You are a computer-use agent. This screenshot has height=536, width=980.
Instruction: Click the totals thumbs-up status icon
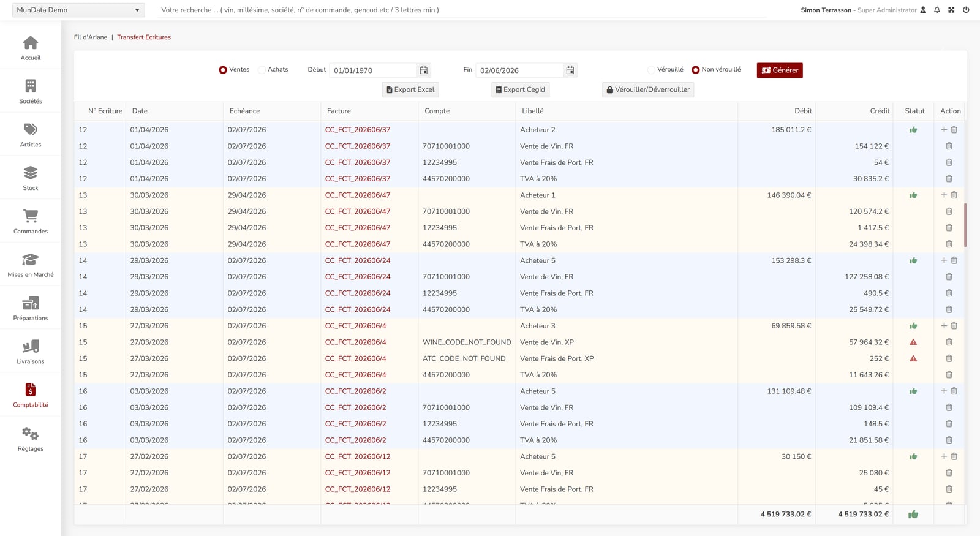tap(913, 515)
